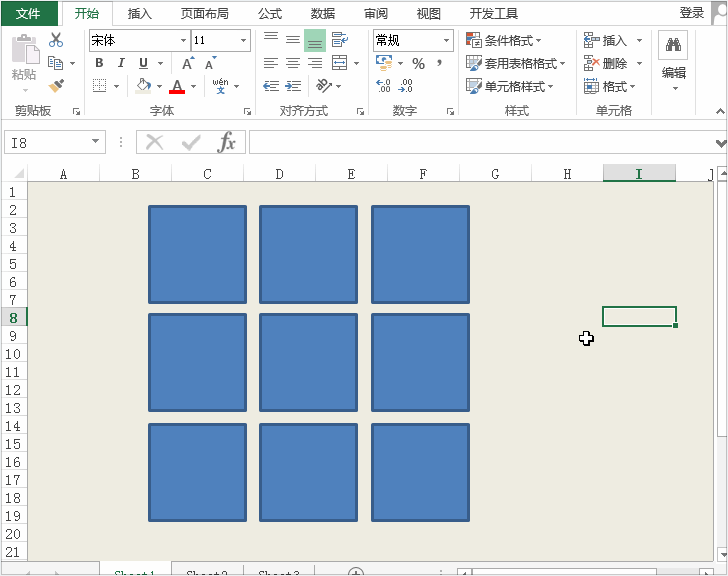Screen dimensions: 728x576
Task: Click the Select All corner triangle
Action: tap(19, 174)
